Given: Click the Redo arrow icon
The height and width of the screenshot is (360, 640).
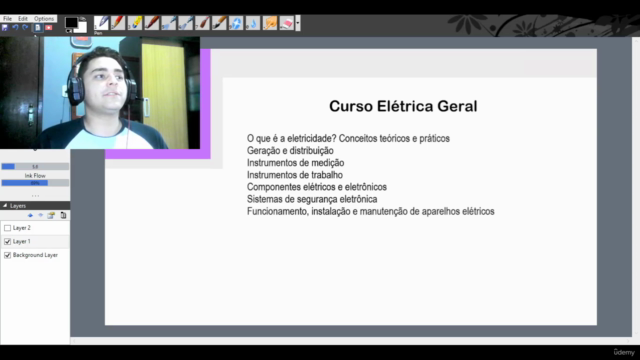Looking at the screenshot, I should pos(25,27).
